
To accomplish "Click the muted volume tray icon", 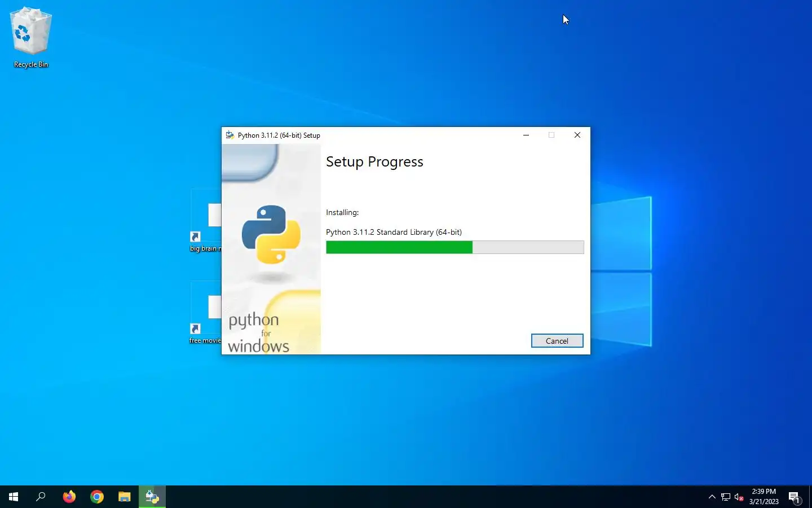I will click(x=739, y=497).
